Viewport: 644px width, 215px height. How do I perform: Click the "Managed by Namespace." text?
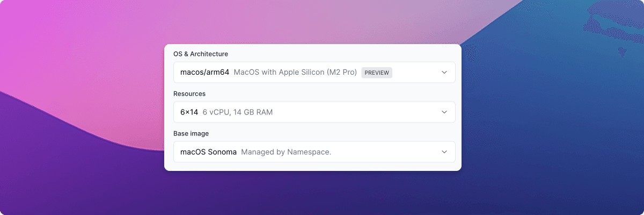point(286,152)
